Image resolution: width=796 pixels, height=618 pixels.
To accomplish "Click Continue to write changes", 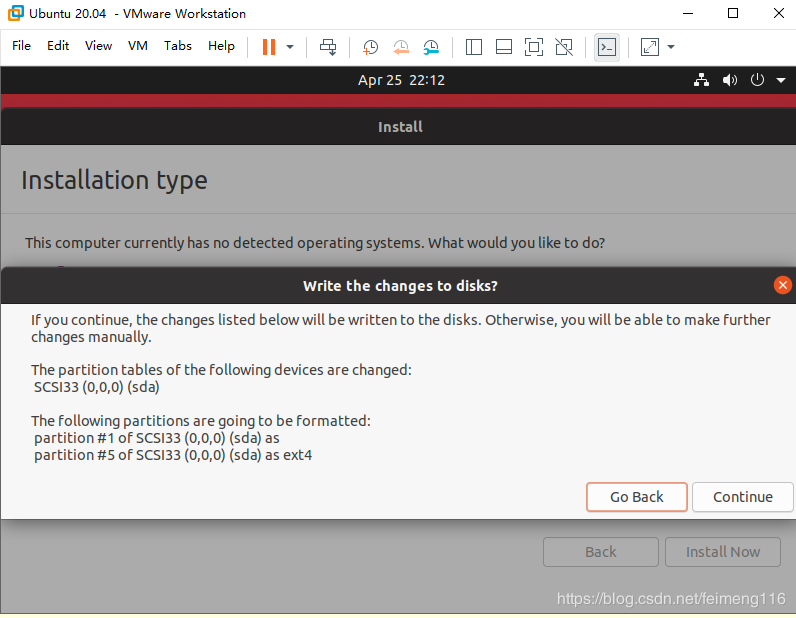I will pos(742,497).
